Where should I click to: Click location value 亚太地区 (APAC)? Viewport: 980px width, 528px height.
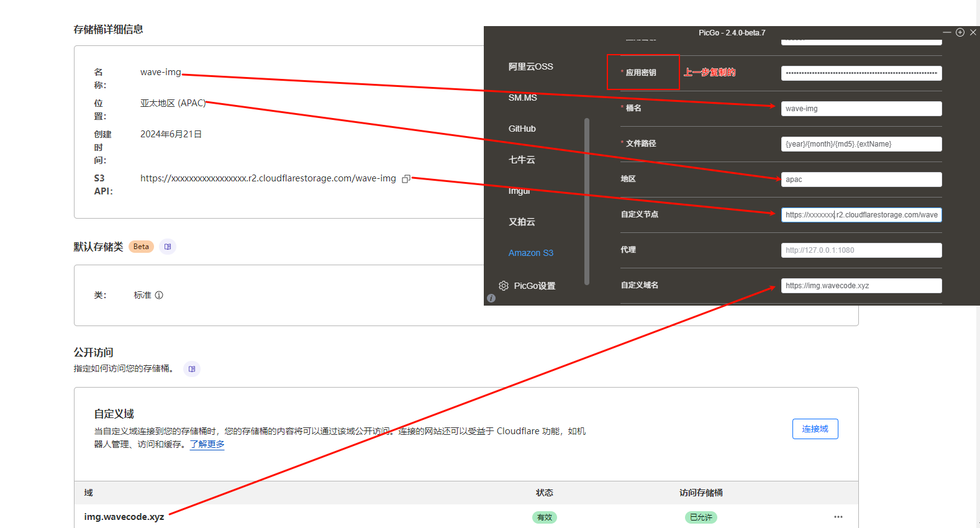[173, 103]
